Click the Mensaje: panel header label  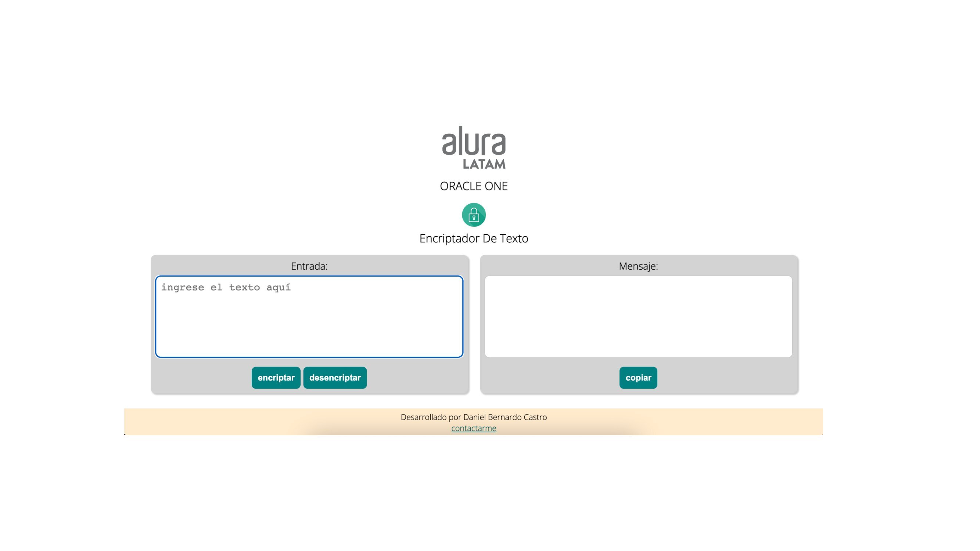click(x=638, y=266)
